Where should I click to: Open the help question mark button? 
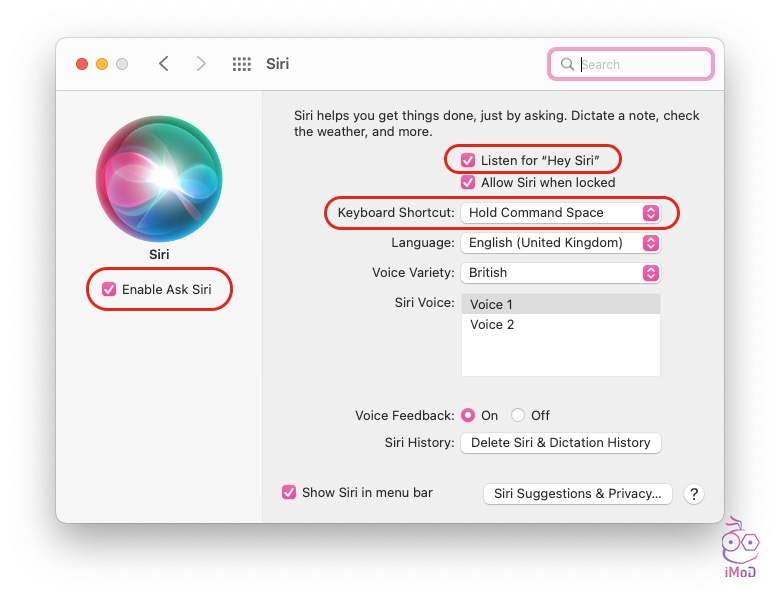694,494
